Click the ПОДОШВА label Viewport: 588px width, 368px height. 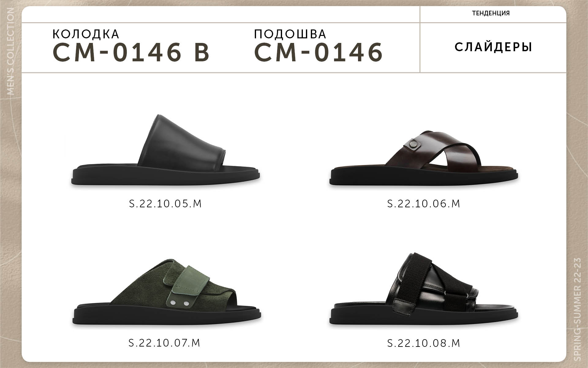pyautogui.click(x=290, y=34)
